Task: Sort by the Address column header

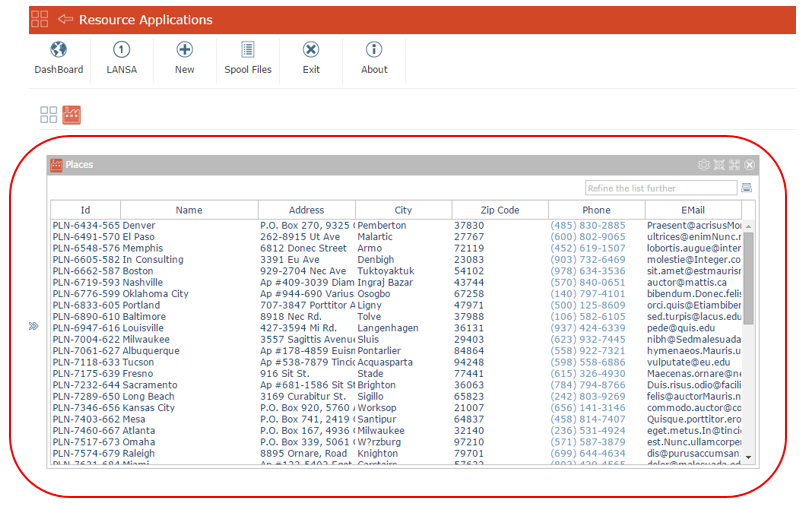Action: (x=307, y=210)
